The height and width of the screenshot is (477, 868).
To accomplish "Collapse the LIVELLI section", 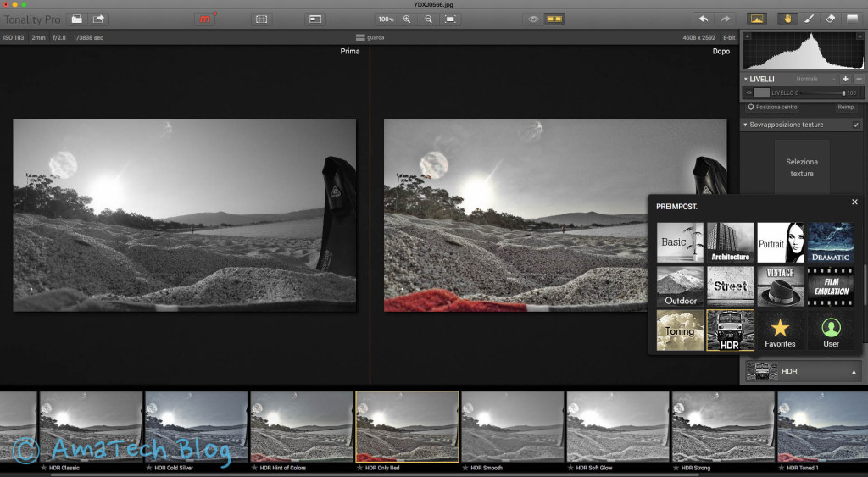I will [x=746, y=79].
